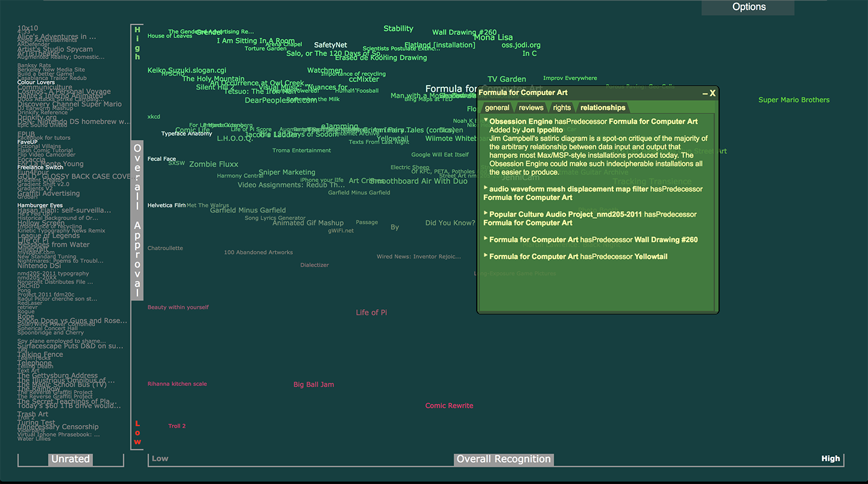868x484 pixels.
Task: Select Dialectizer project
Action: (315, 265)
